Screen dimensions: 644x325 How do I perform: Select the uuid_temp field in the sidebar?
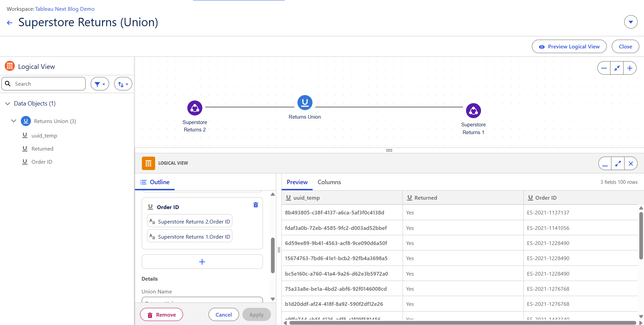coord(44,135)
